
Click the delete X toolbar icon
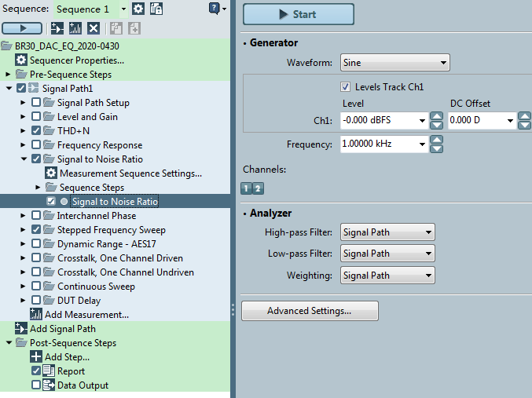(x=94, y=28)
